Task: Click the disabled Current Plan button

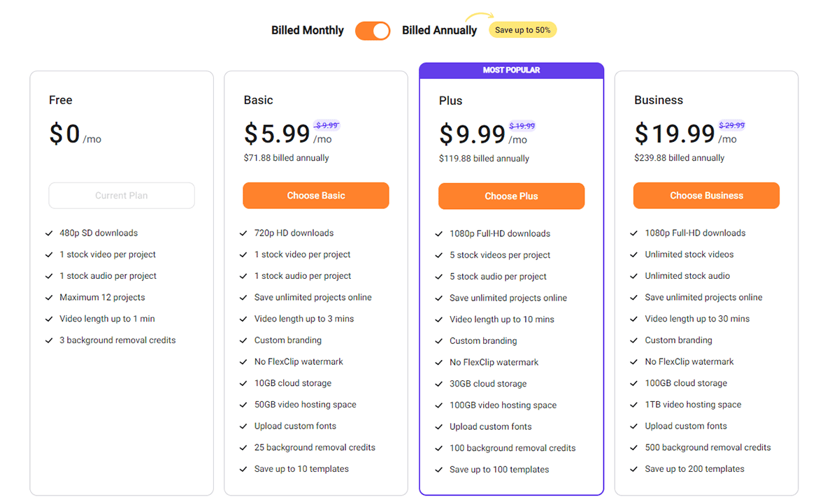Action: (x=122, y=196)
